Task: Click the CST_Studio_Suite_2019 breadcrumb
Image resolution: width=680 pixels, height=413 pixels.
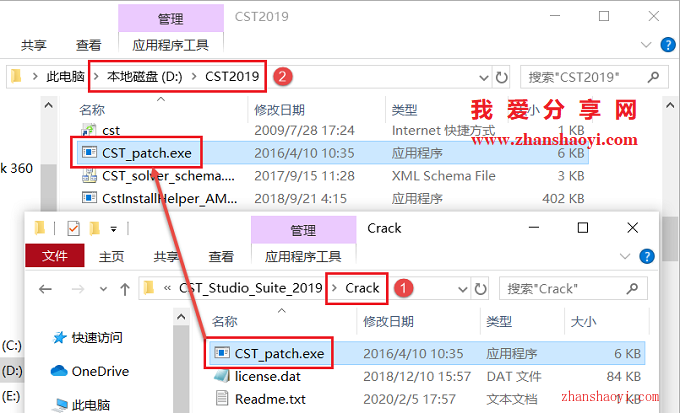Action: pos(251,288)
